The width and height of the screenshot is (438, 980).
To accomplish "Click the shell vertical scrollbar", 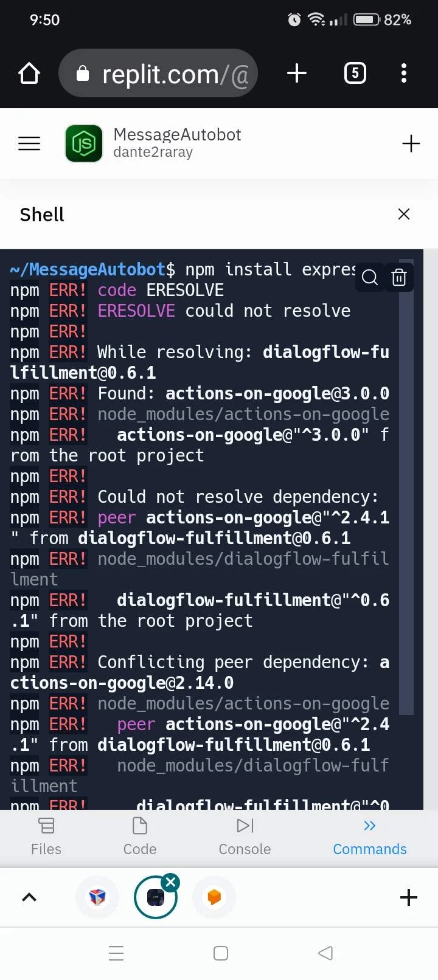I will [x=406, y=486].
